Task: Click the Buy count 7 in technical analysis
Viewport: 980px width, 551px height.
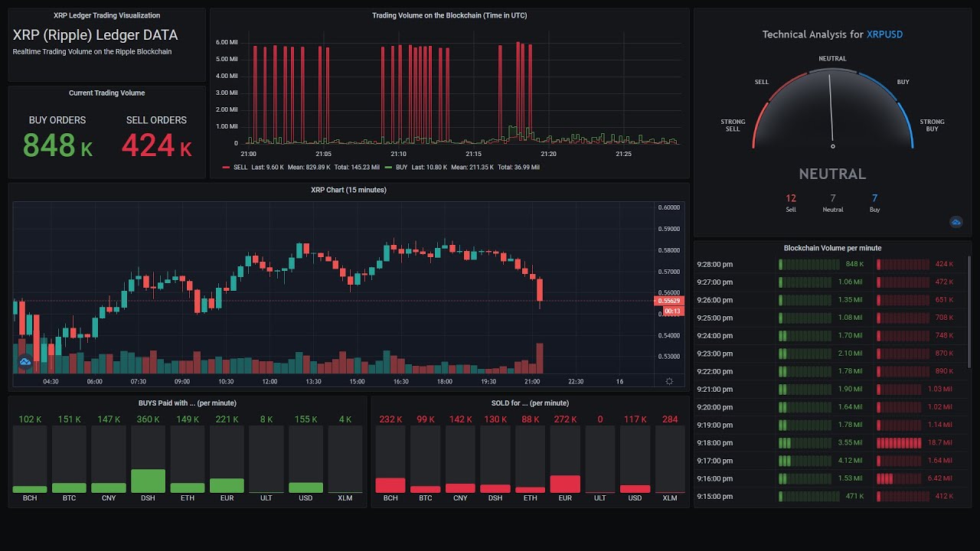Action: pyautogui.click(x=874, y=198)
